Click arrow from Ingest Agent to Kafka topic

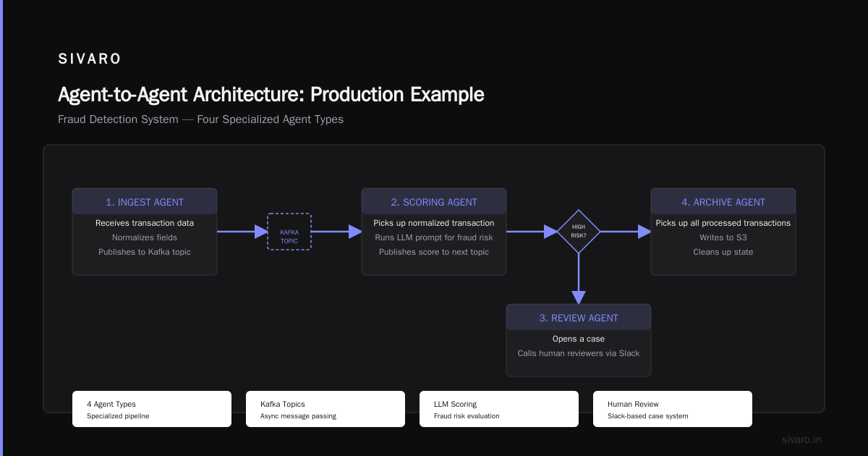click(x=242, y=232)
